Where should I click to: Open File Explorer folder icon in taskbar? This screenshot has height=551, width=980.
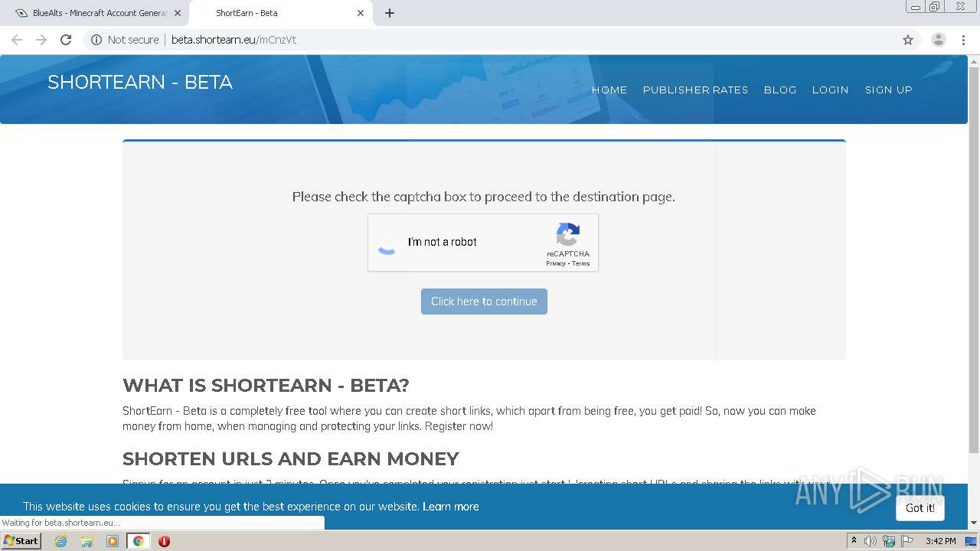(x=87, y=541)
